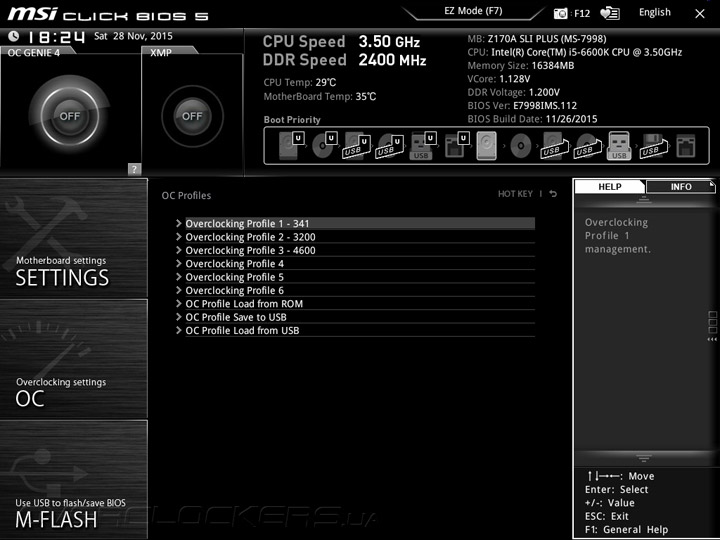Click the DDR Speed 2400 MHz value
The height and width of the screenshot is (540, 720).
click(x=393, y=60)
